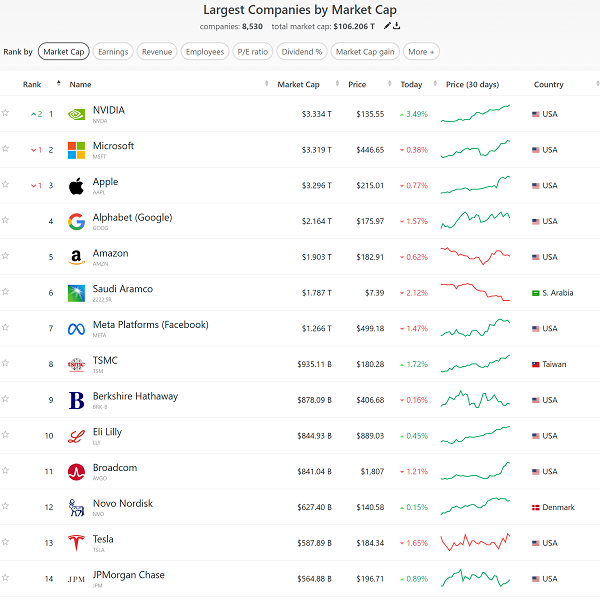
Task: Open the Alphabet (Google) company link
Action: click(x=132, y=217)
